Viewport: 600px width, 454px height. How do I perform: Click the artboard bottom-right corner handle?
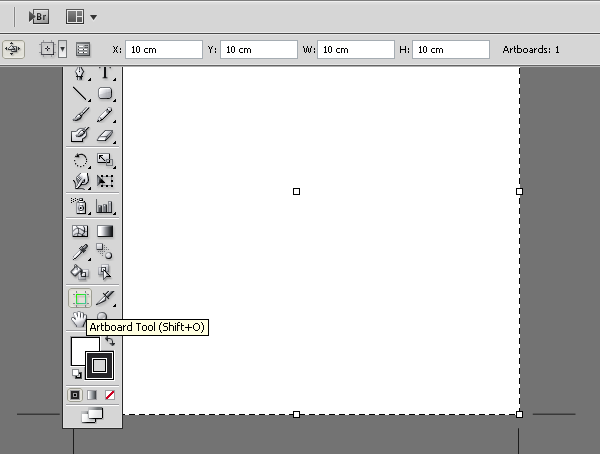pos(519,414)
